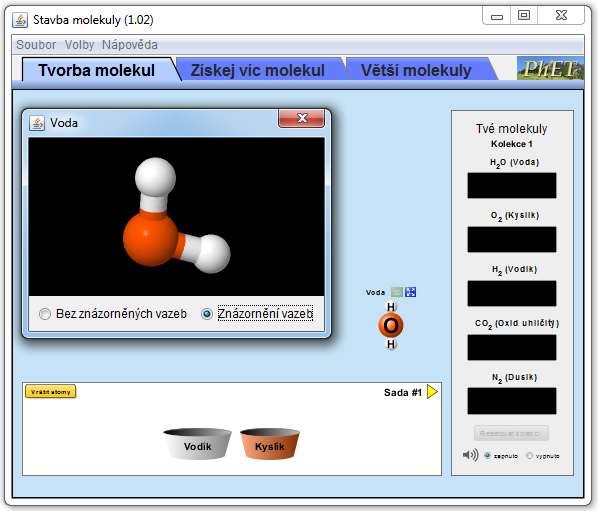The image size is (598, 511).
Task: Click the orange oxygen atom O
Action: click(391, 326)
